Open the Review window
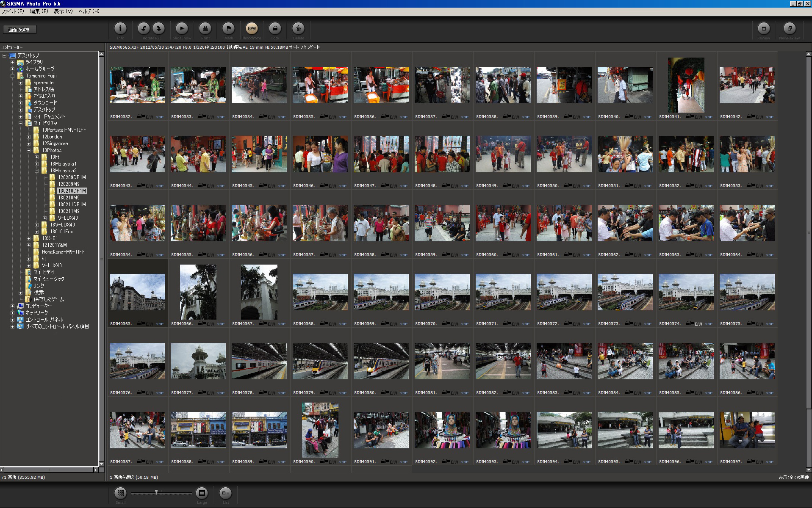Viewport: 812px width, 508px height. pyautogui.click(x=763, y=29)
